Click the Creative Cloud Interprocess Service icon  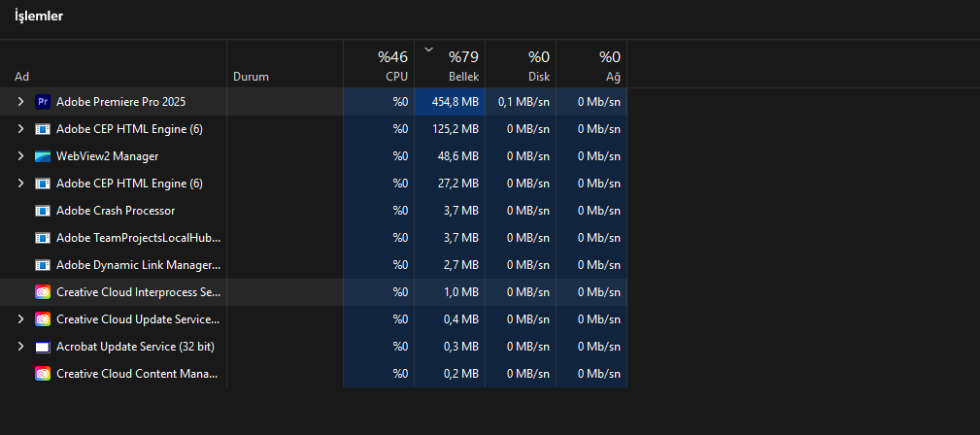tap(43, 292)
